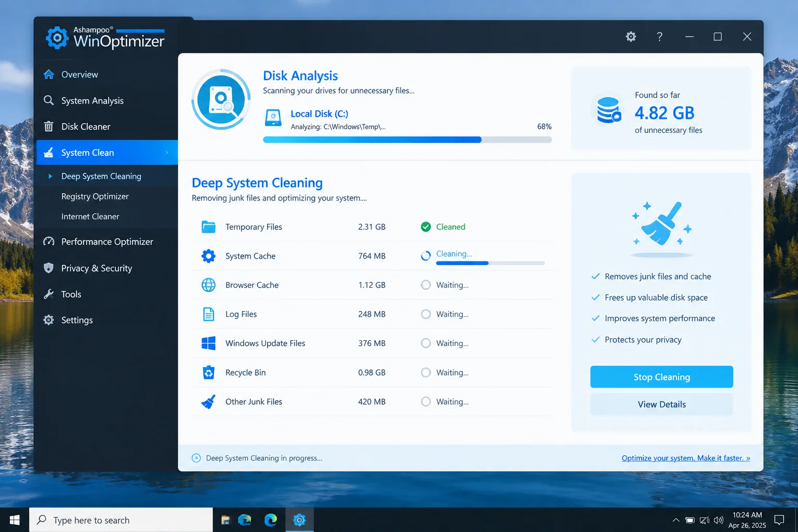
Task: Click the Local Disk (C:) drive icon
Action: click(x=273, y=118)
